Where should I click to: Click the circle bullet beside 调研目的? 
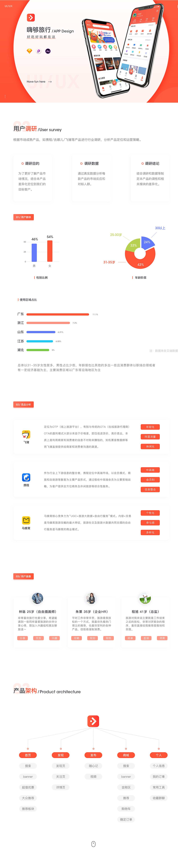[23, 163]
